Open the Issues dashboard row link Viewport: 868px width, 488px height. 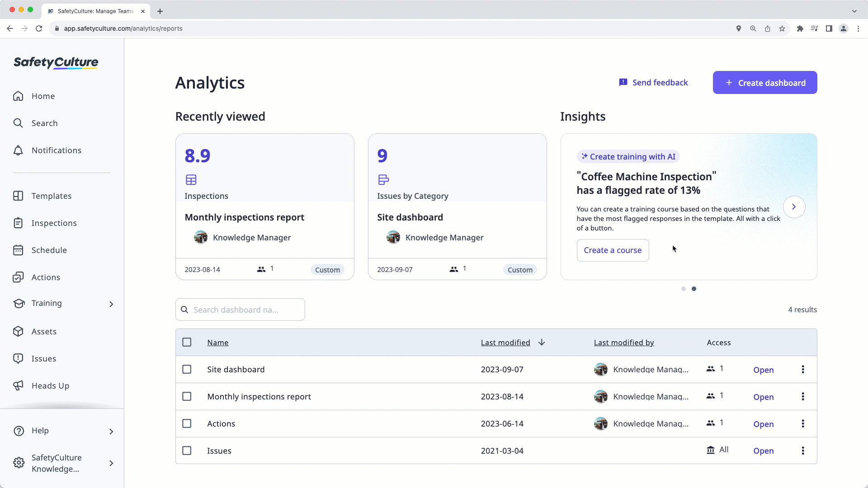[x=764, y=451]
